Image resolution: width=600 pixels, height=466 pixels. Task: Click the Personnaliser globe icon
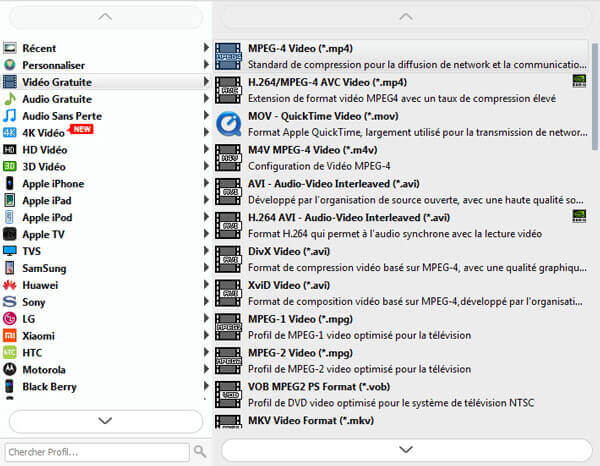click(x=10, y=65)
